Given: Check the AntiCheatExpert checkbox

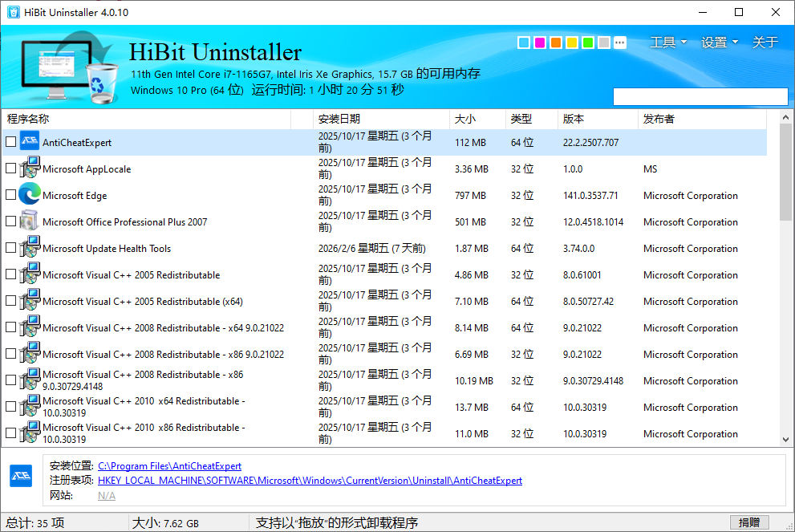Looking at the screenshot, I should (x=10, y=142).
